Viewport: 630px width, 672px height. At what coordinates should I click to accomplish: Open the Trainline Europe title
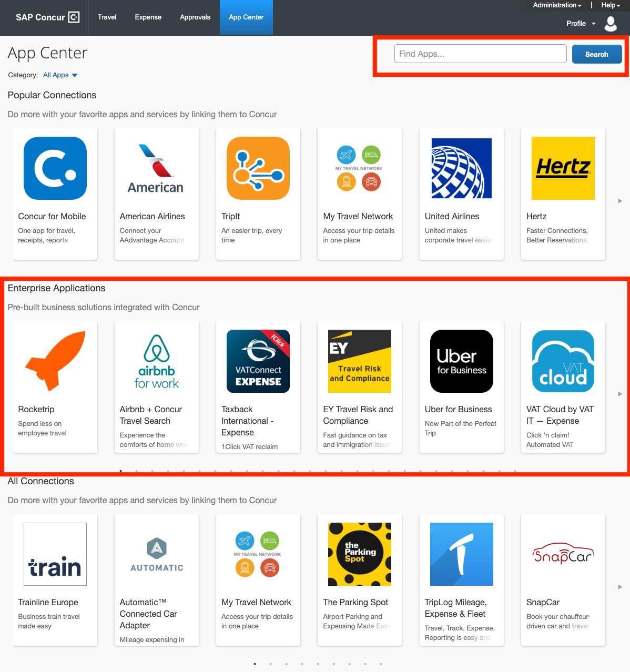(x=48, y=603)
